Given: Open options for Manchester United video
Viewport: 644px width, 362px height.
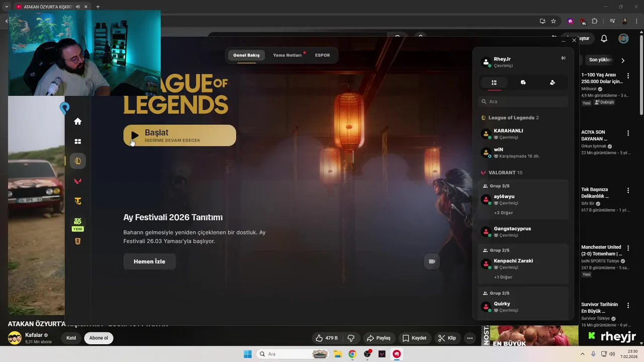Looking at the screenshot, I should tap(628, 248).
